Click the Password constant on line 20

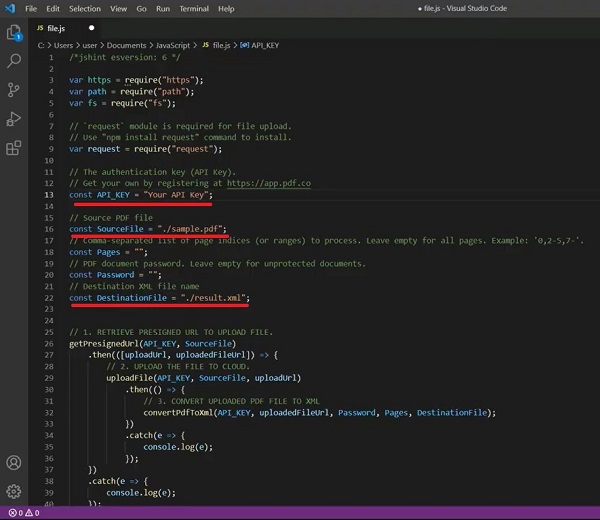115,275
